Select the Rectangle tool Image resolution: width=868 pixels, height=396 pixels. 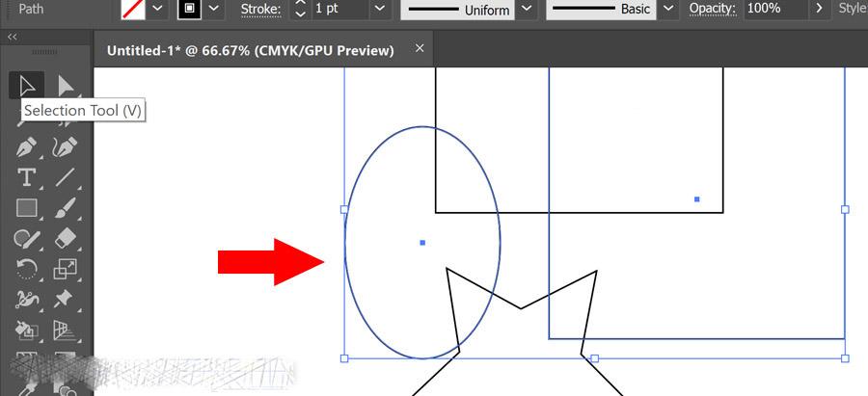26,208
